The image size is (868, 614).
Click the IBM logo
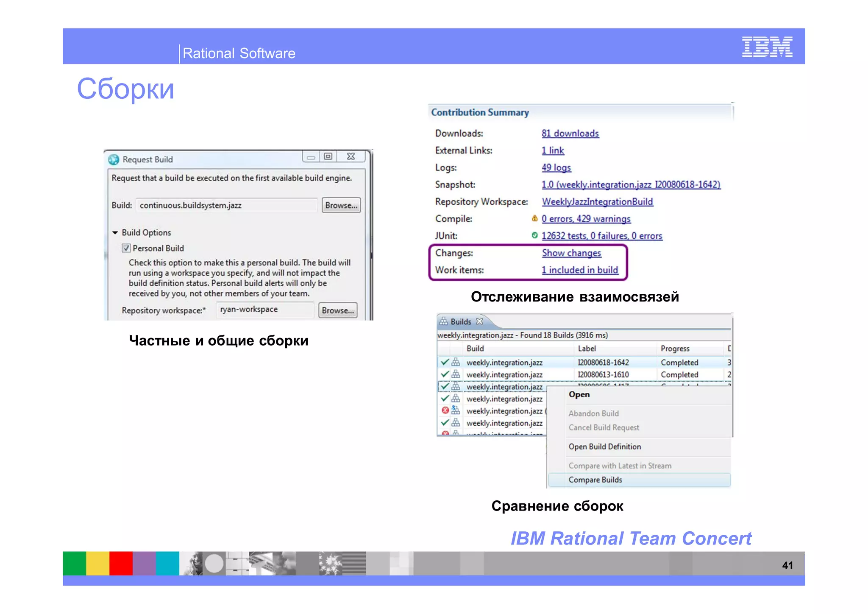[767, 47]
